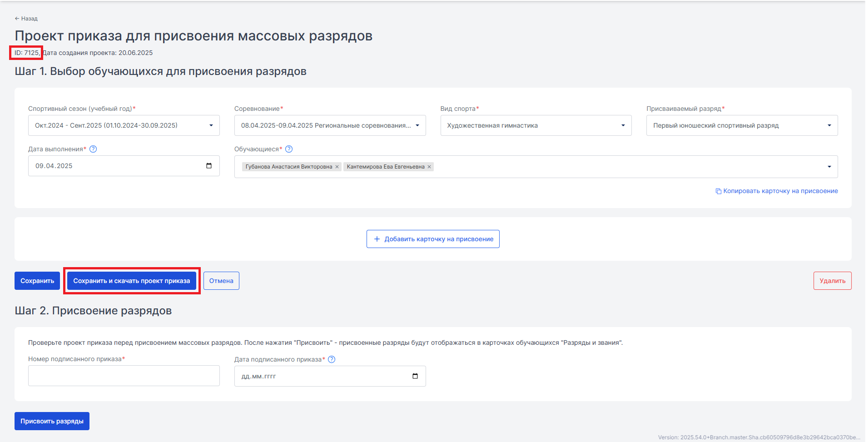Click the Version text in footer
The width and height of the screenshot is (868, 442).
tap(759, 437)
